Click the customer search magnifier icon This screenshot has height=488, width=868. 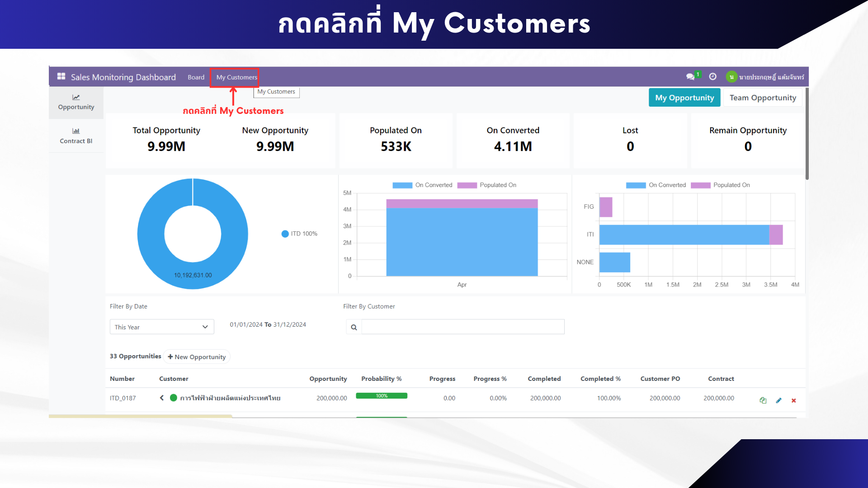tap(354, 327)
